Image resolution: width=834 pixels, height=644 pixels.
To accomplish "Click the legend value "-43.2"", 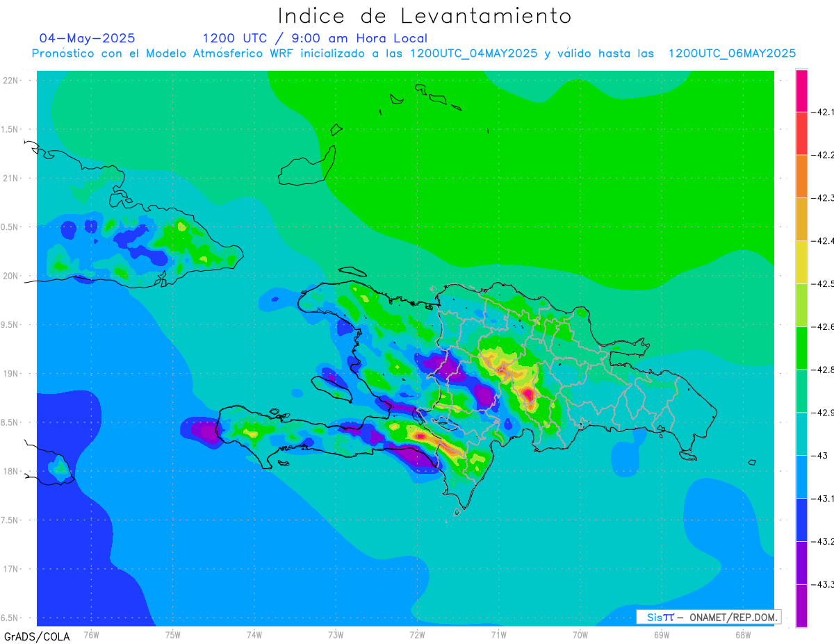I will click(824, 541).
